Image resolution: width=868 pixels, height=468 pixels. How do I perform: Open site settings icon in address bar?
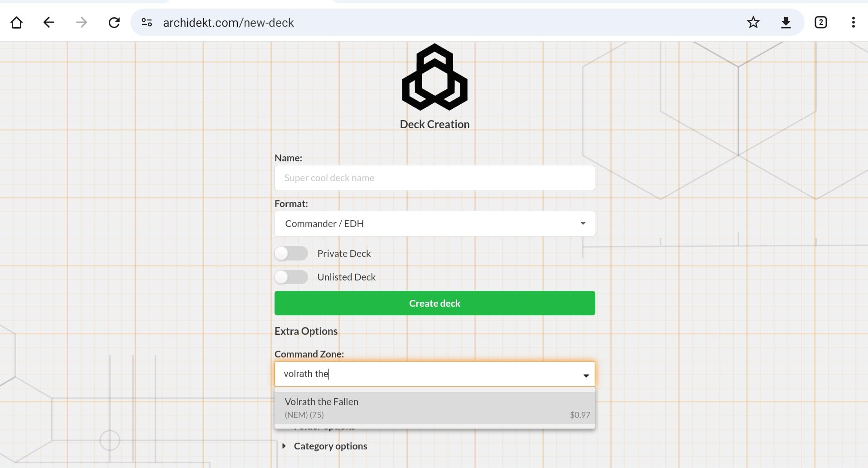pos(146,22)
